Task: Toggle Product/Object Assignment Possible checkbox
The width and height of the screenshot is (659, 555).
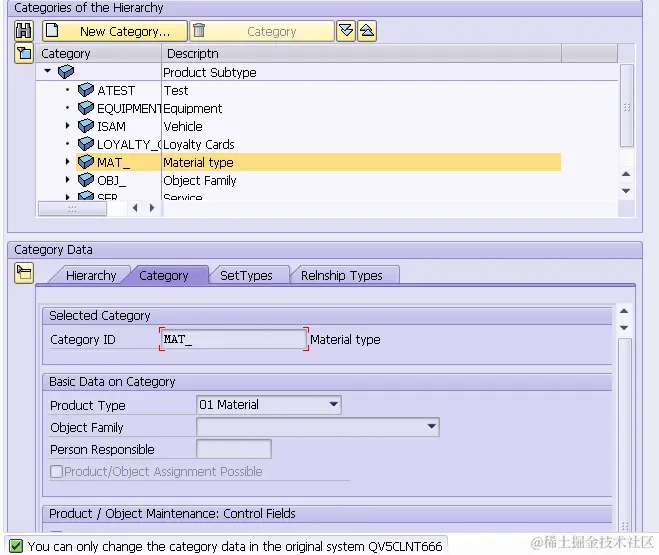Action: pyautogui.click(x=56, y=471)
